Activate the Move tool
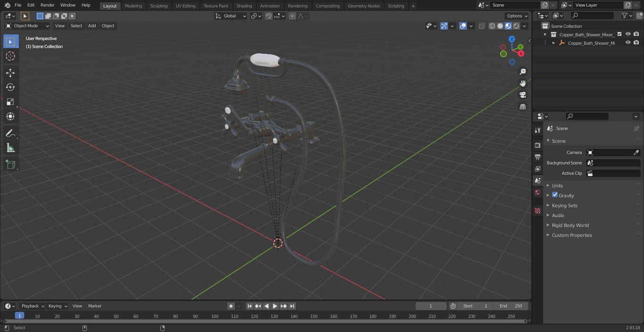The height and width of the screenshot is (332, 644). pyautogui.click(x=10, y=73)
